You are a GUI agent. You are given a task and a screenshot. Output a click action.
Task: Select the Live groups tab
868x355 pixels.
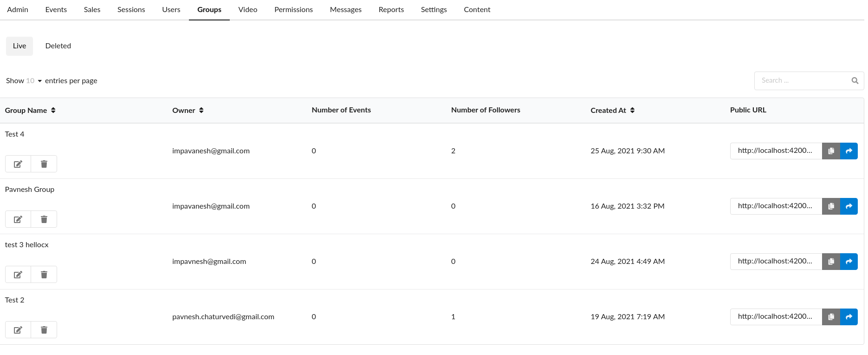tap(19, 46)
